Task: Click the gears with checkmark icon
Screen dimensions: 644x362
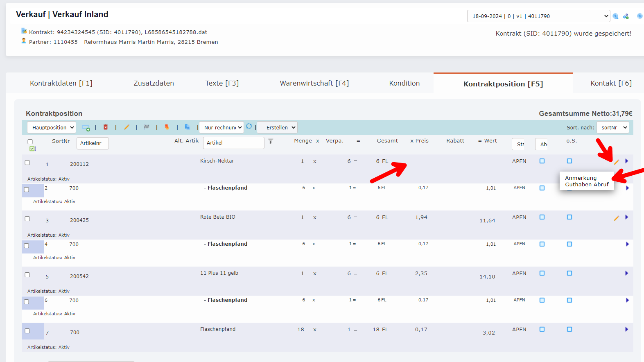Action: (x=626, y=16)
